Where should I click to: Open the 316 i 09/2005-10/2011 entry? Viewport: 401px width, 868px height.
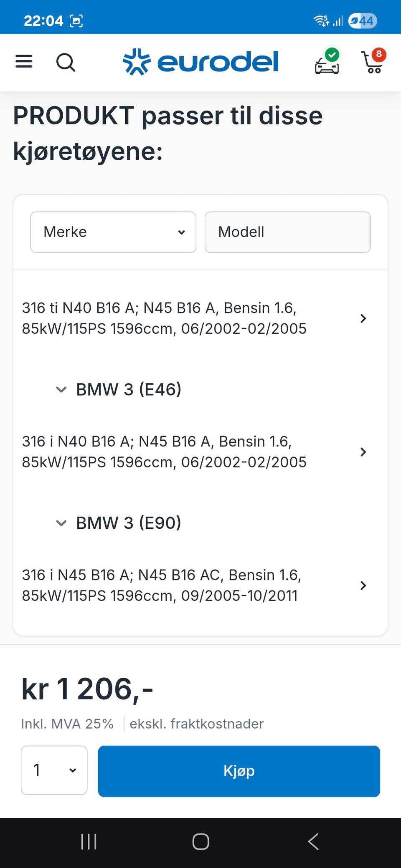click(194, 585)
